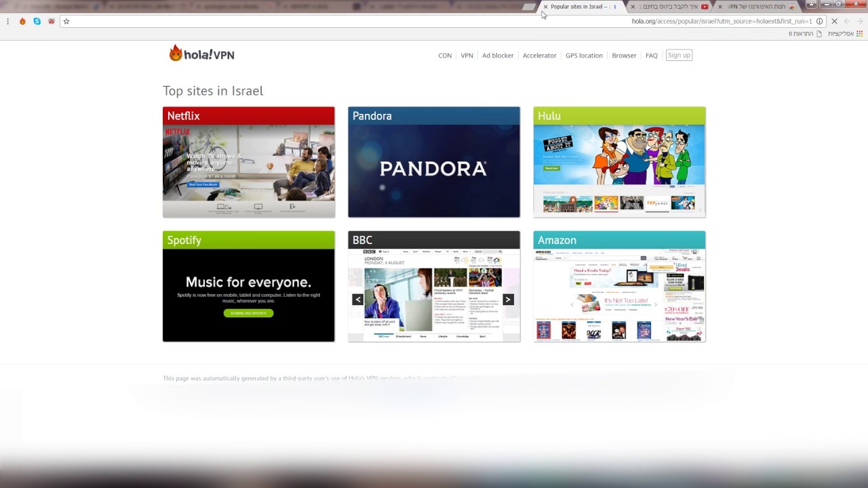This screenshot has height=488, width=868.
Task: Open the Skype extension icon
Action: (37, 21)
